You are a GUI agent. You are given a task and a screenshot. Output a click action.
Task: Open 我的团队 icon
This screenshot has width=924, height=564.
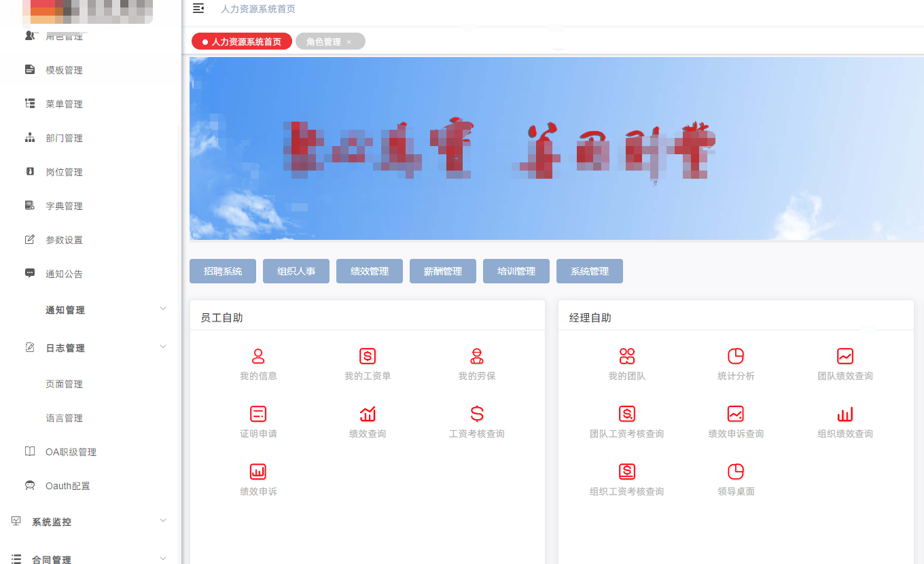tap(627, 356)
